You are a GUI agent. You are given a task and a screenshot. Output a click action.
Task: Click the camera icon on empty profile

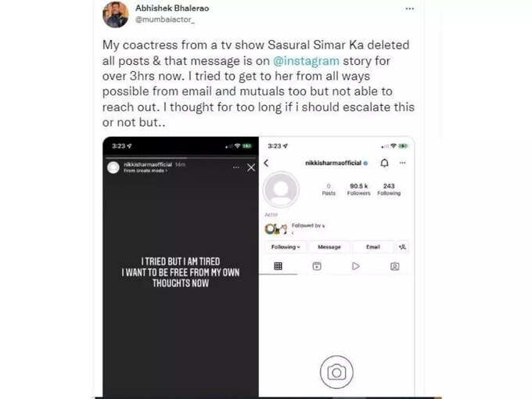[x=336, y=372]
